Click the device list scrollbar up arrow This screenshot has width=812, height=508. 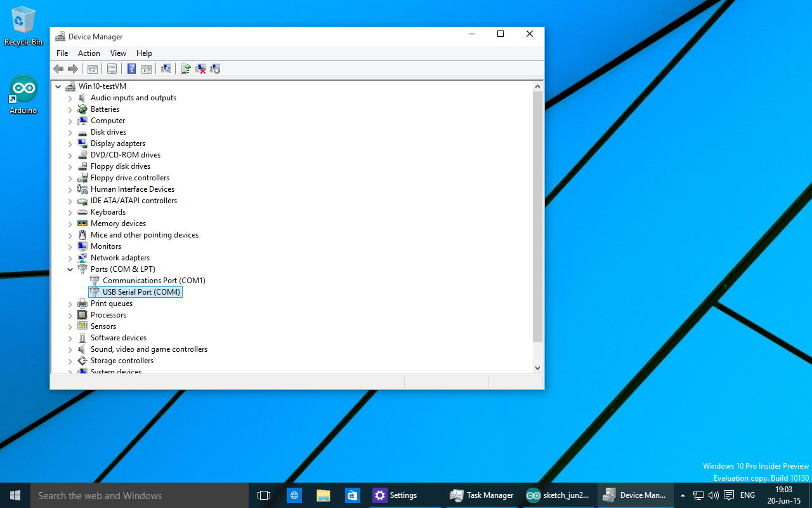(x=537, y=86)
